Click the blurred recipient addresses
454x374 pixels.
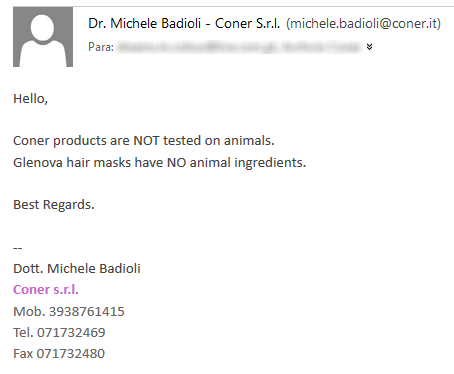[239, 47]
